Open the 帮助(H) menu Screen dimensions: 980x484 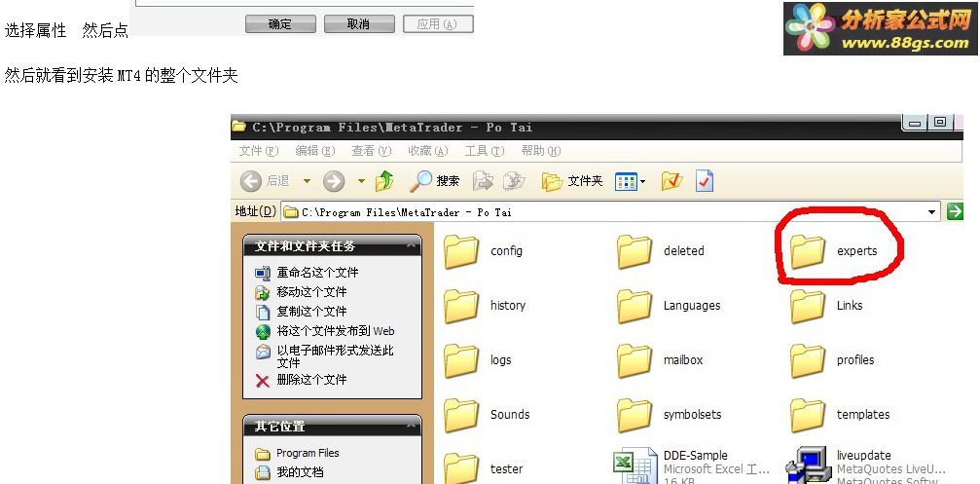pyautogui.click(x=541, y=151)
